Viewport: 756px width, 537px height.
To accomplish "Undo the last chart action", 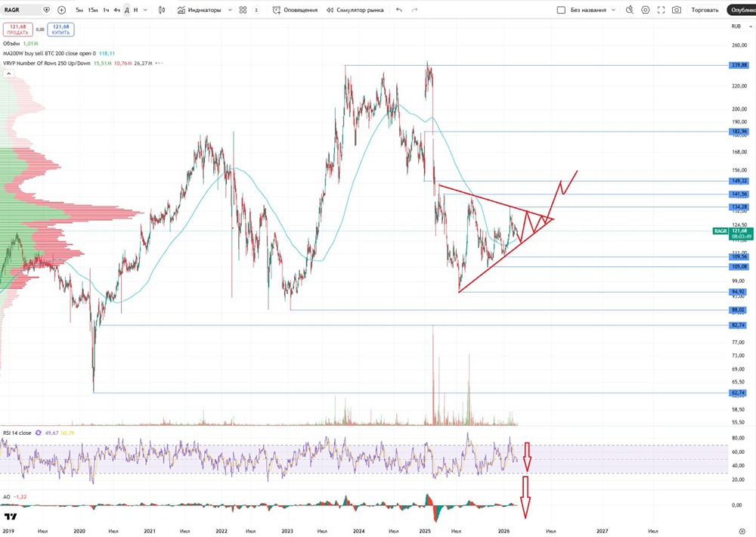I will [x=398, y=10].
